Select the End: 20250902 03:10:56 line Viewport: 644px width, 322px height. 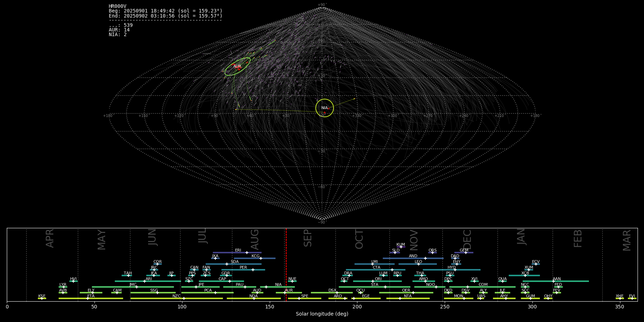tap(166, 16)
